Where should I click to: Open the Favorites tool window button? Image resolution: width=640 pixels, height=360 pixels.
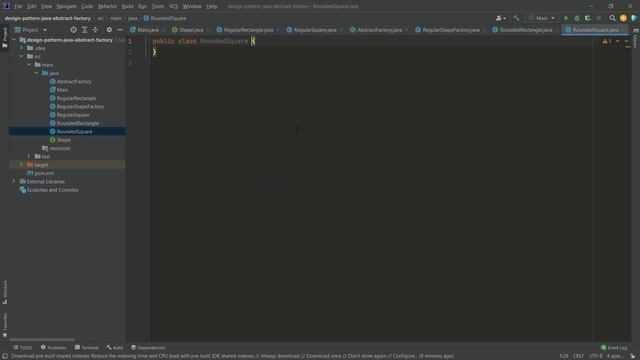(5, 325)
